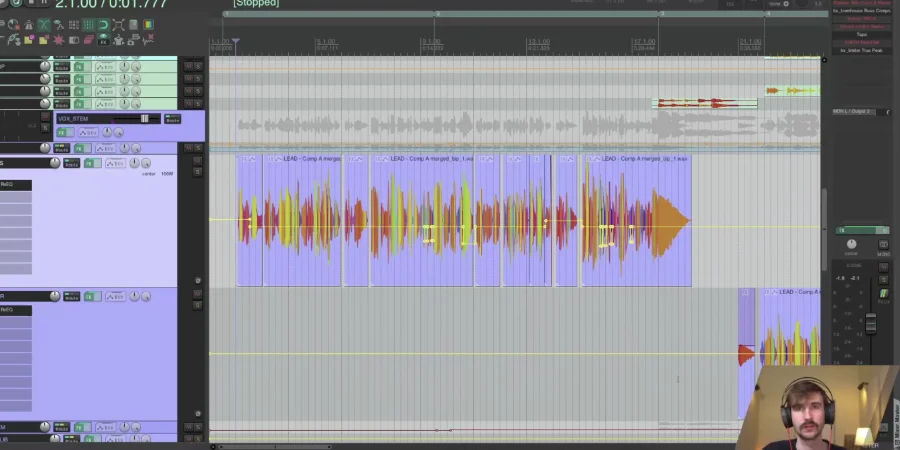Click the yellow note with red X icon

44,40
